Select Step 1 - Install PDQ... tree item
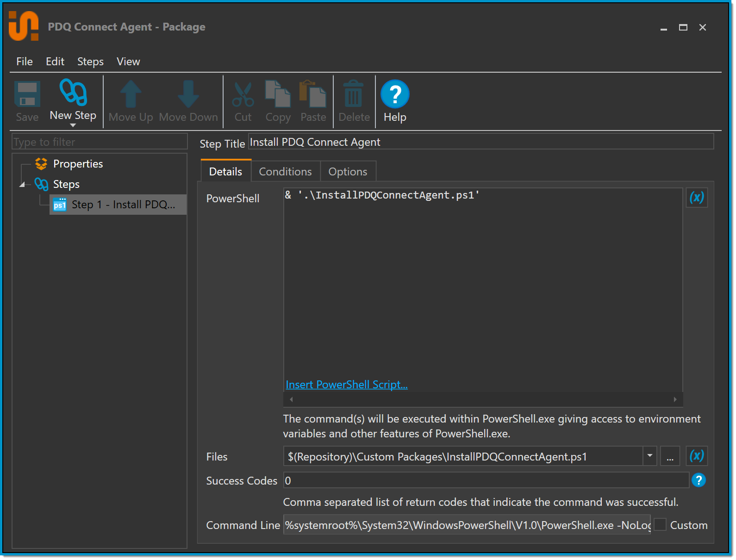 tap(118, 205)
